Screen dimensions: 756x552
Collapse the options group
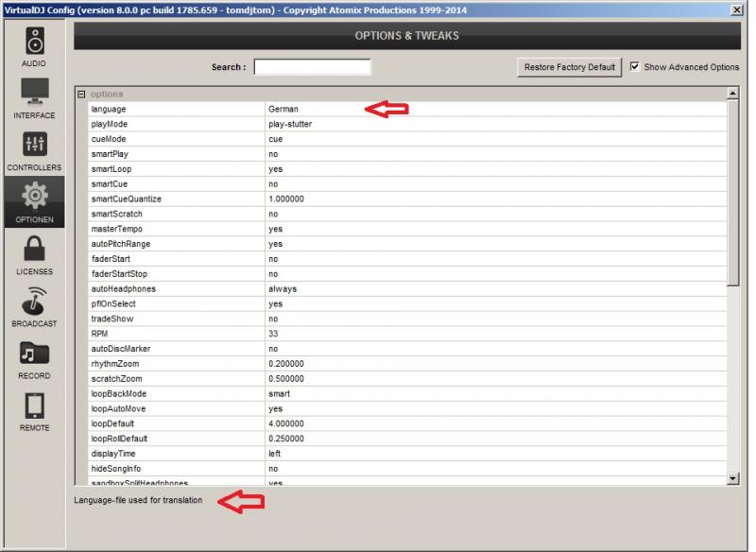click(81, 94)
